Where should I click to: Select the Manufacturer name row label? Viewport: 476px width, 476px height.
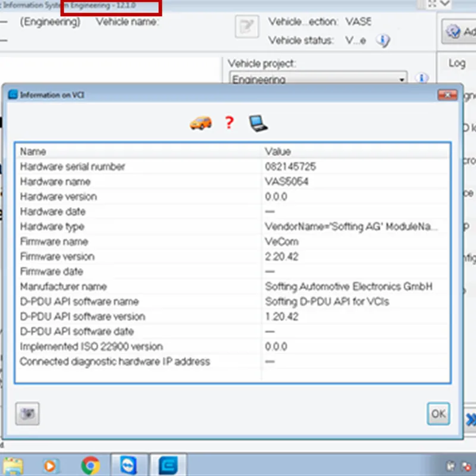tap(63, 287)
